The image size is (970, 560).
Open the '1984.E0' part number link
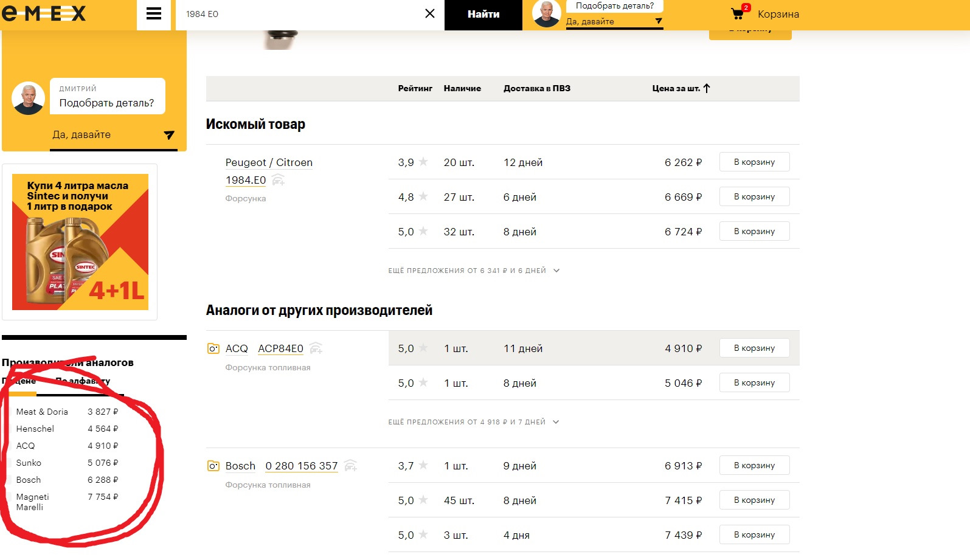pos(246,180)
